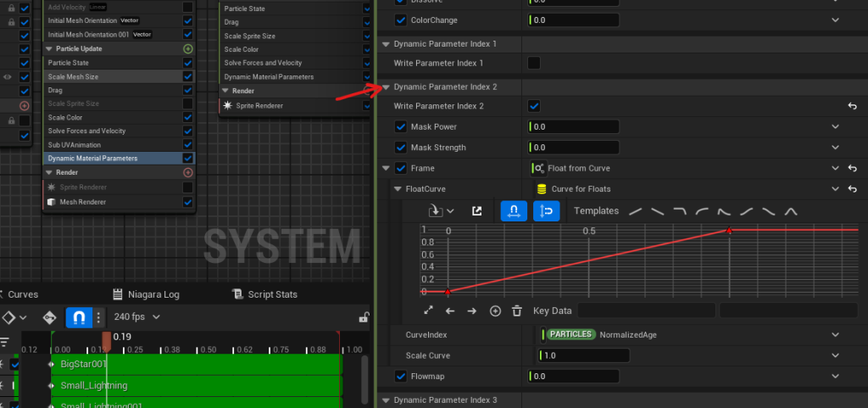Toggle timeline snapping magnet button
Viewport: 868px width, 408px height.
[79, 318]
